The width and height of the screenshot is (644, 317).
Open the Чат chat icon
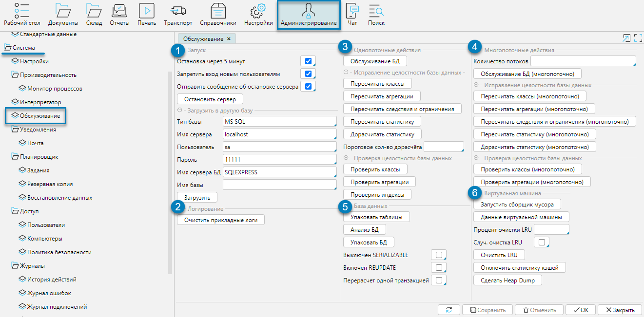352,11
